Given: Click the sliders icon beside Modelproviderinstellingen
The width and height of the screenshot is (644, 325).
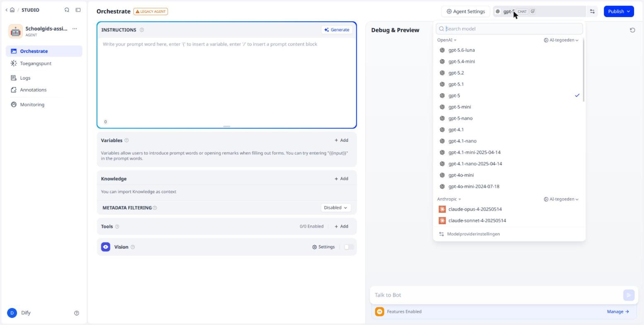Looking at the screenshot, I should [x=441, y=234].
